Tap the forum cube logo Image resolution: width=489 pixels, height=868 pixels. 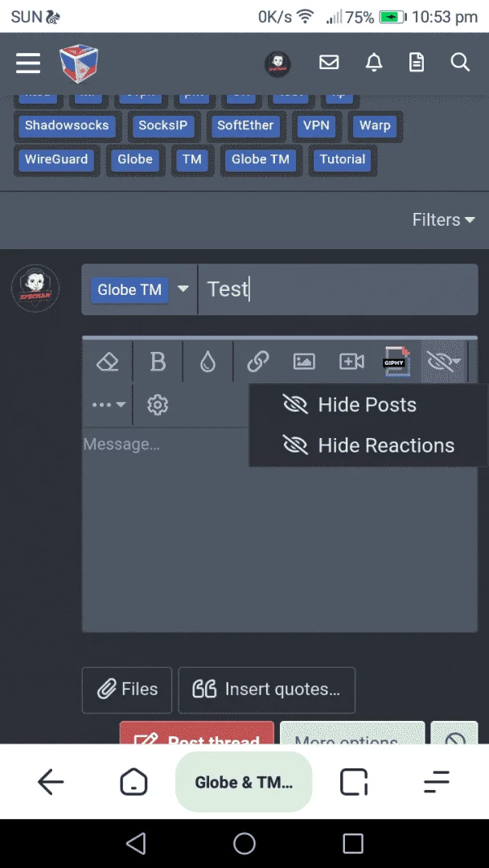click(x=79, y=64)
